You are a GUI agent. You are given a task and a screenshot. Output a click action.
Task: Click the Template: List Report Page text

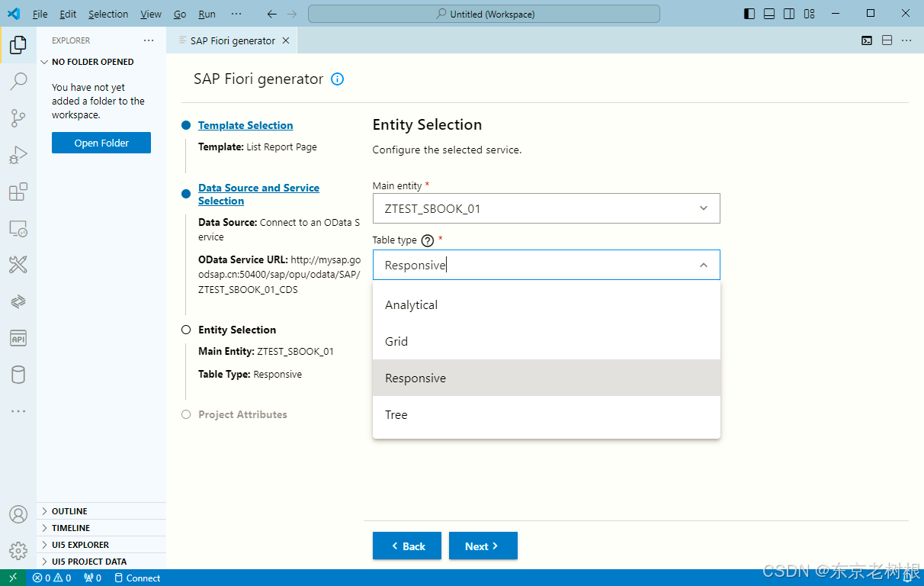[258, 146]
